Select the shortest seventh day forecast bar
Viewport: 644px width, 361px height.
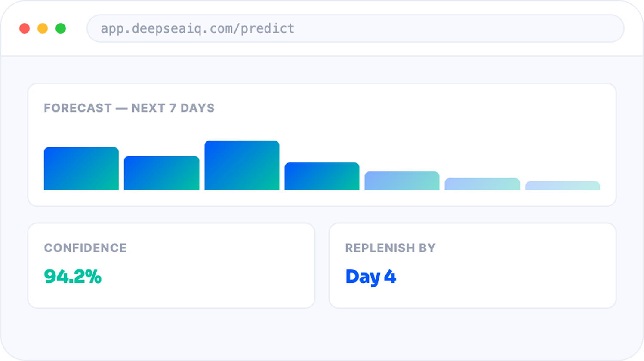point(563,186)
